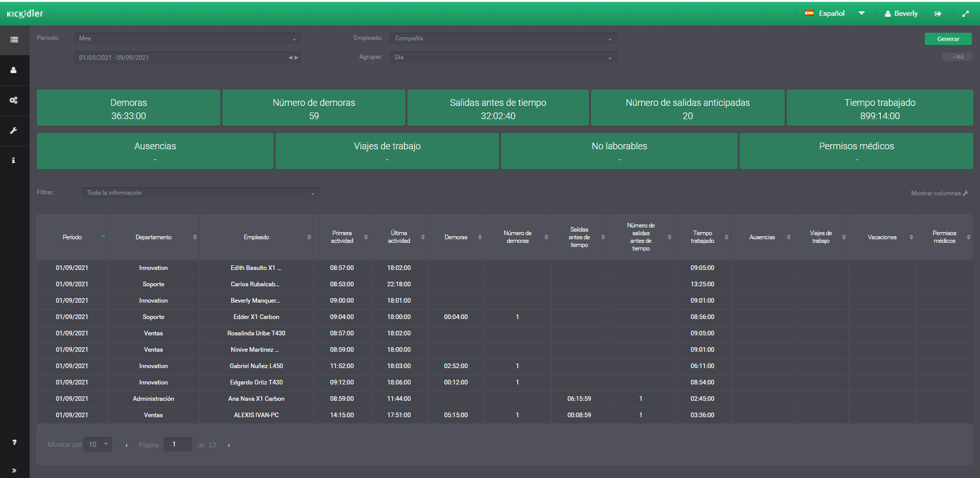Go to next page of table
The width and height of the screenshot is (980, 478).
click(229, 445)
